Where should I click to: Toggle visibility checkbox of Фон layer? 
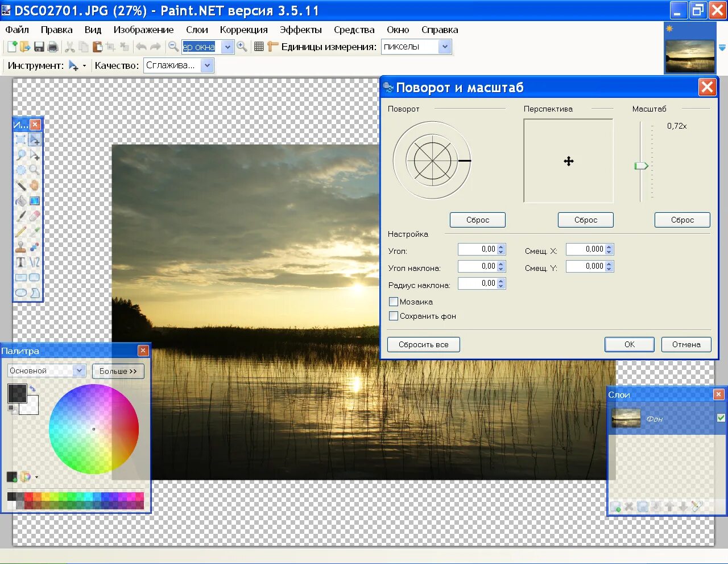point(721,418)
